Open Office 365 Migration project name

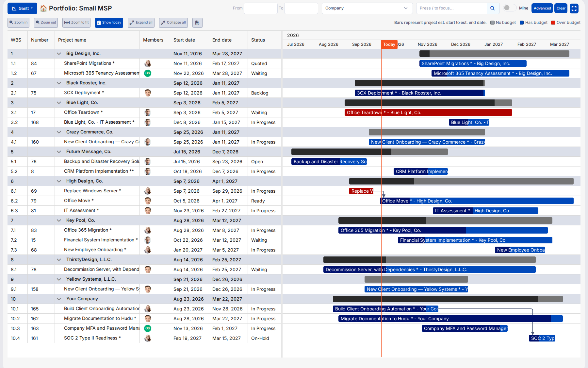click(x=88, y=230)
